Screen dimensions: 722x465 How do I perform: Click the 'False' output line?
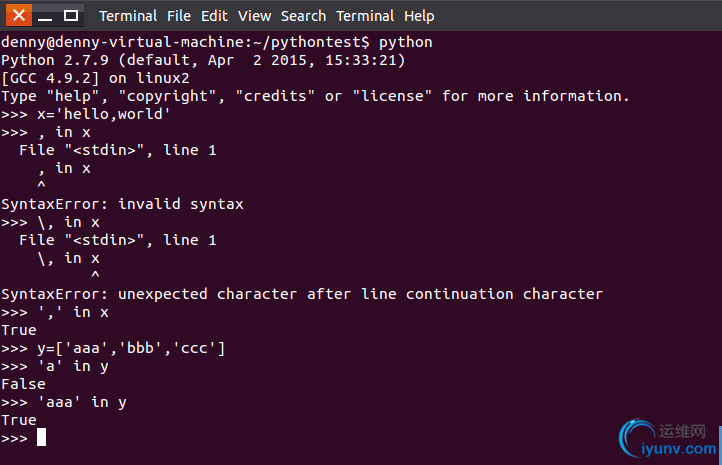point(23,384)
